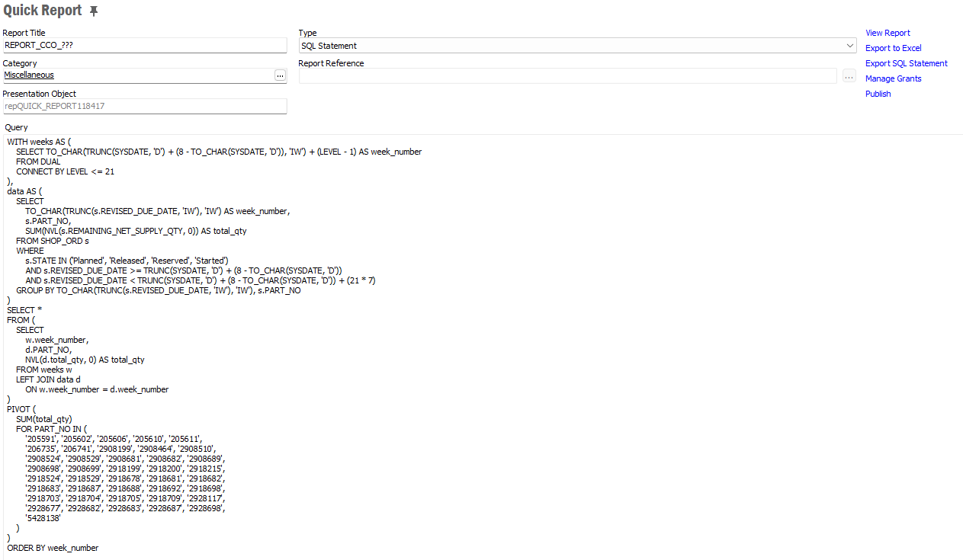Screen dimensions: 963x560
Task: Select the 'CONNECT BY LEVEL <= 21' line
Action: pos(65,171)
